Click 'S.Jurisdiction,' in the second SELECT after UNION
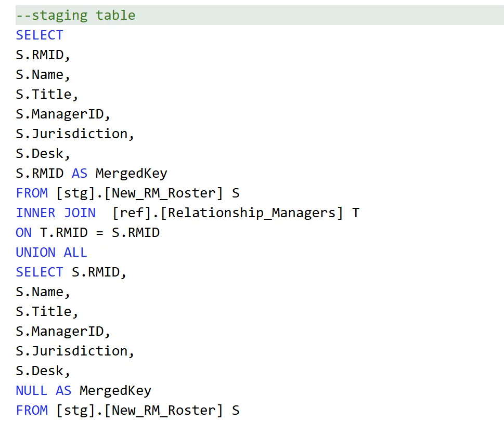 click(x=75, y=351)
